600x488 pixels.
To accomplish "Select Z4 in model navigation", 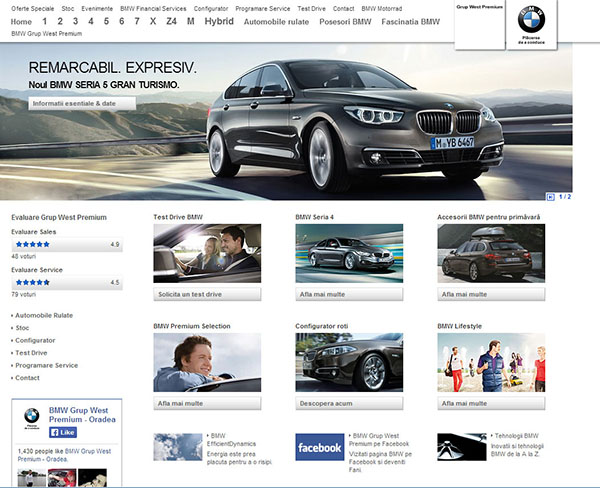I will point(171,21).
